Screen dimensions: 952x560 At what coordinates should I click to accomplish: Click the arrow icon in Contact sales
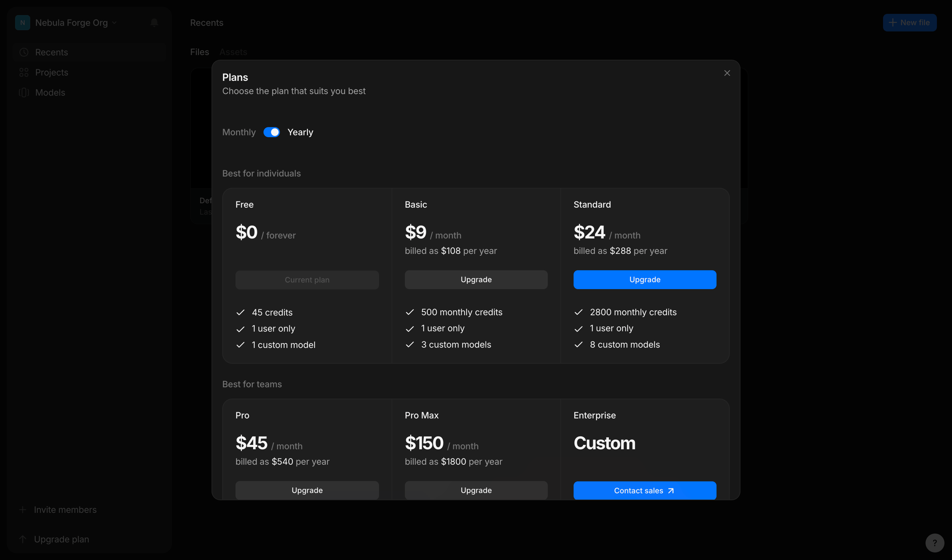[x=671, y=491]
